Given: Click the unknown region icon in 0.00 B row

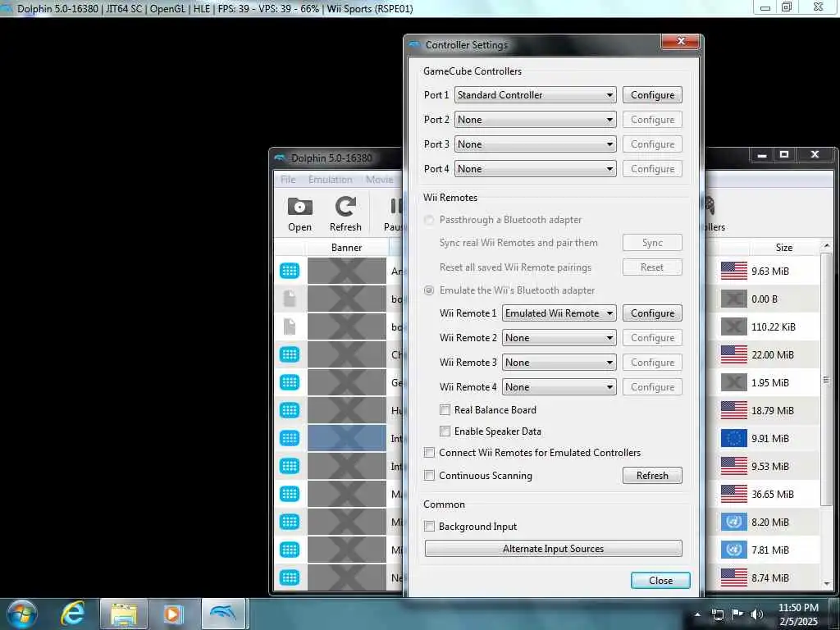Looking at the screenshot, I should pos(733,299).
